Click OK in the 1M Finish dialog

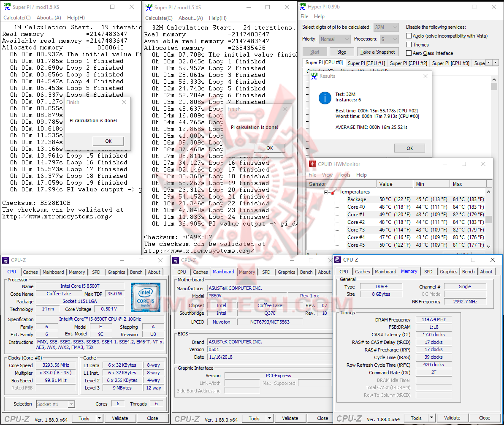[108, 141]
